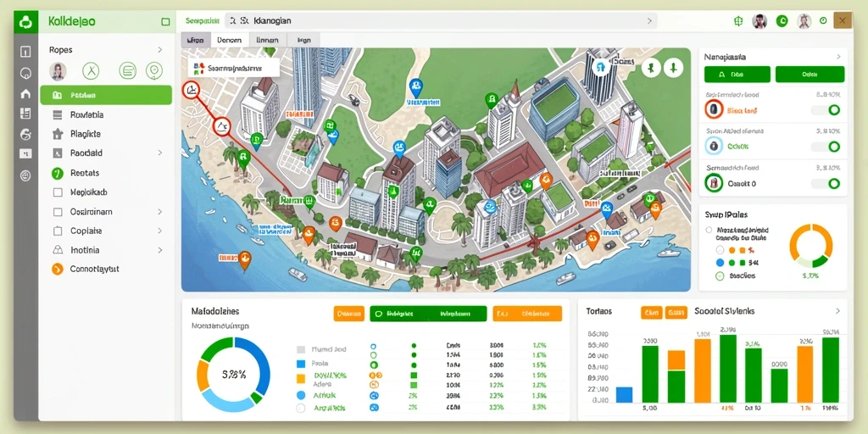This screenshot has height=434, width=868.
Task: Tick the Copiaite checkbox in the sidebar
Action: coord(58,231)
